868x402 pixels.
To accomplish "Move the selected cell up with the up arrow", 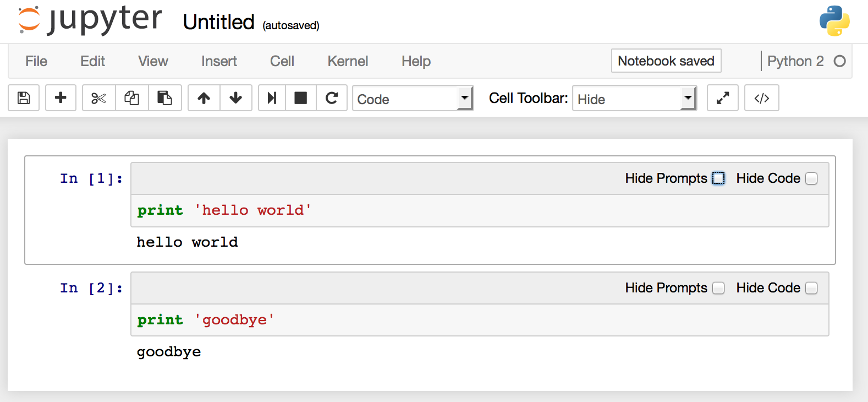I will coord(204,98).
